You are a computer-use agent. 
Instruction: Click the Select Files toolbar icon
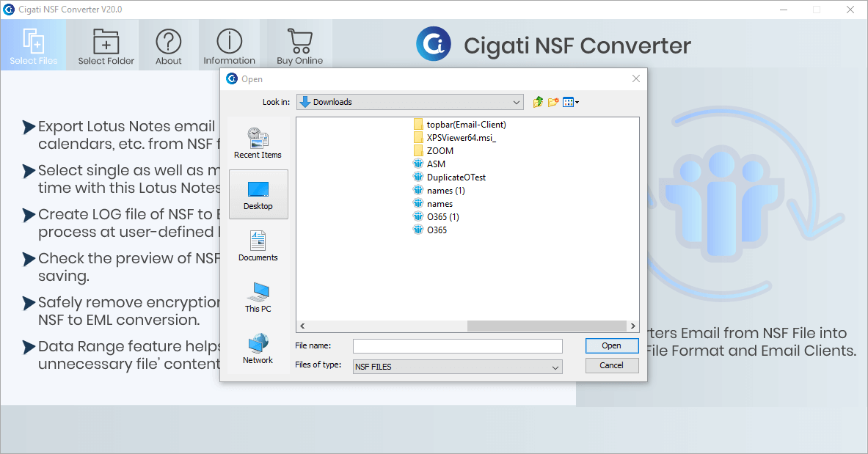pyautogui.click(x=33, y=45)
